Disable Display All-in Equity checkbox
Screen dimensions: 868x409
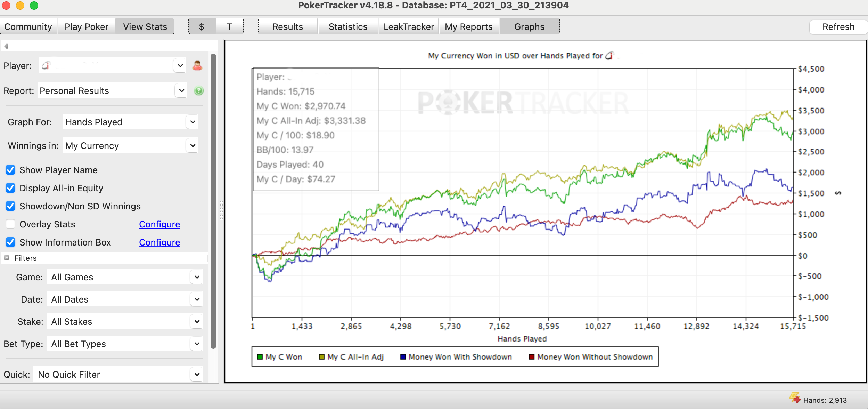10,188
